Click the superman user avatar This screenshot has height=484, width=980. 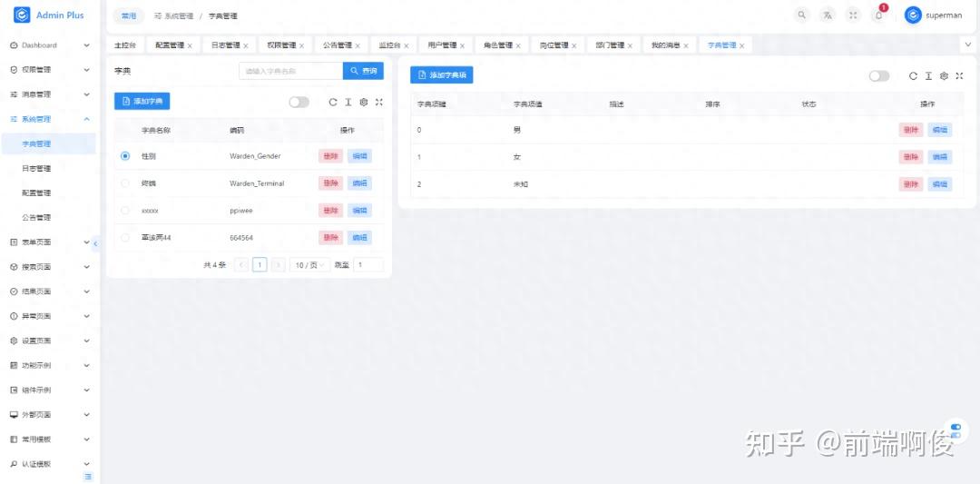[x=913, y=15]
